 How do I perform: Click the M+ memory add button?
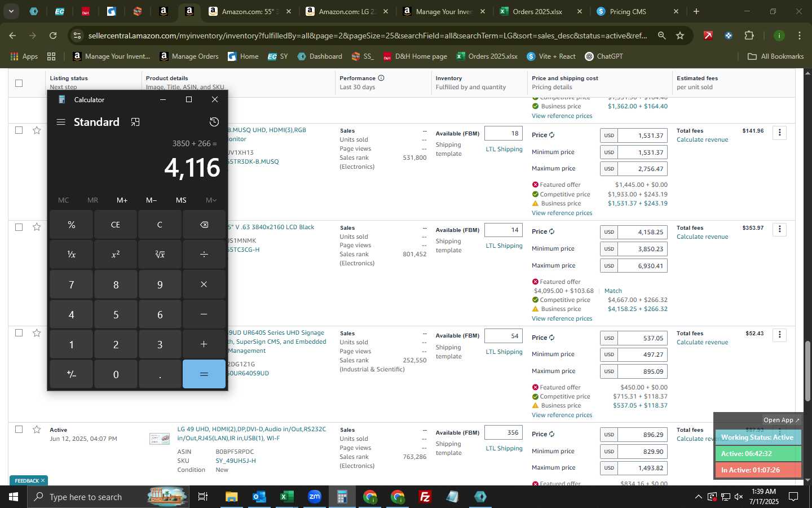(122, 200)
